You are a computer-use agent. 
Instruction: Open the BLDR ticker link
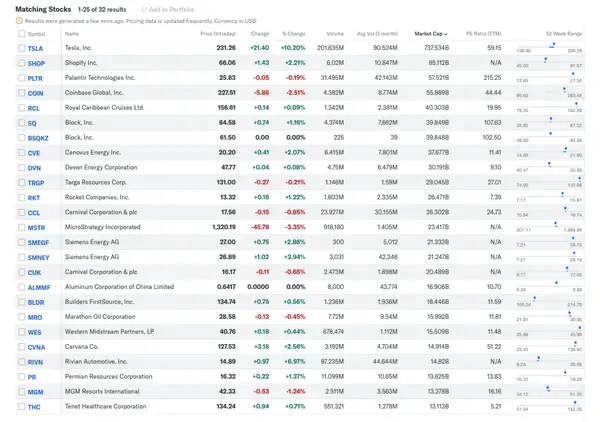coord(36,302)
